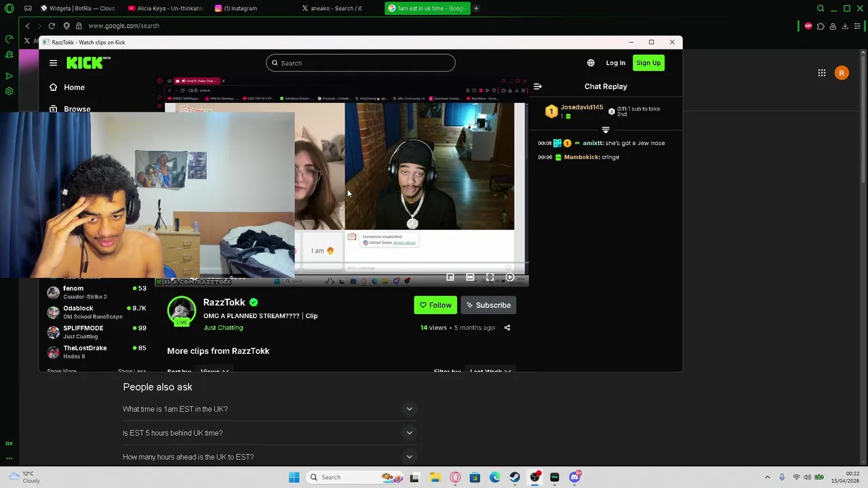Screen dimensions: 868x488
Task: Click the Log In button
Action: [616, 63]
